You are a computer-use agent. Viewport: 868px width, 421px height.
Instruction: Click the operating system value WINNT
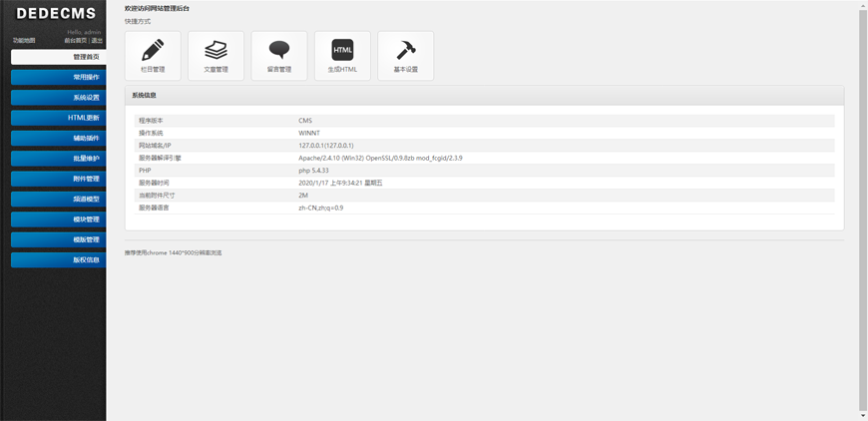(309, 133)
